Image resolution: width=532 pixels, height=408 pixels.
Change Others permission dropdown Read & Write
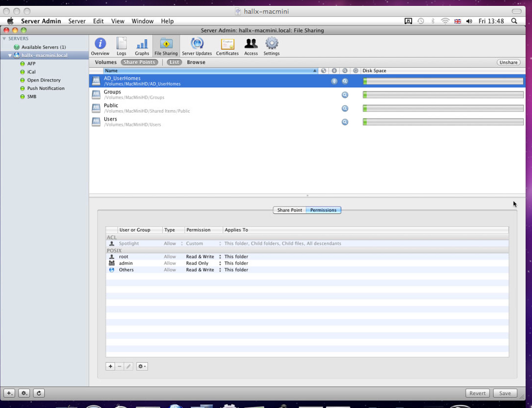203,270
